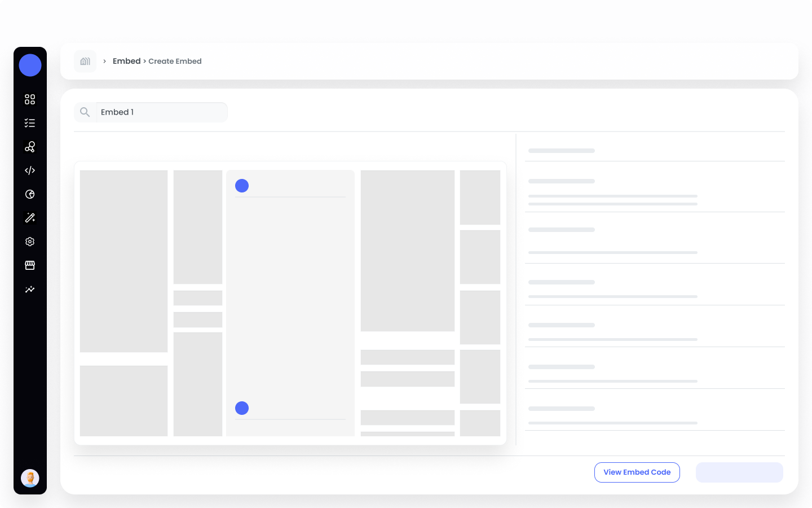Click the Embed 1 name field
Screen dimensions: 812x508
pyautogui.click(x=161, y=112)
